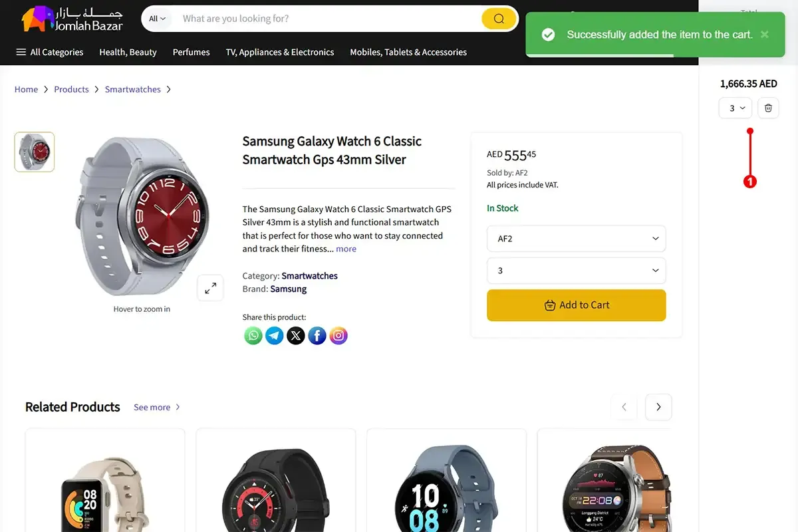Share product on Instagram icon
The height and width of the screenshot is (532, 798).
tap(338, 336)
